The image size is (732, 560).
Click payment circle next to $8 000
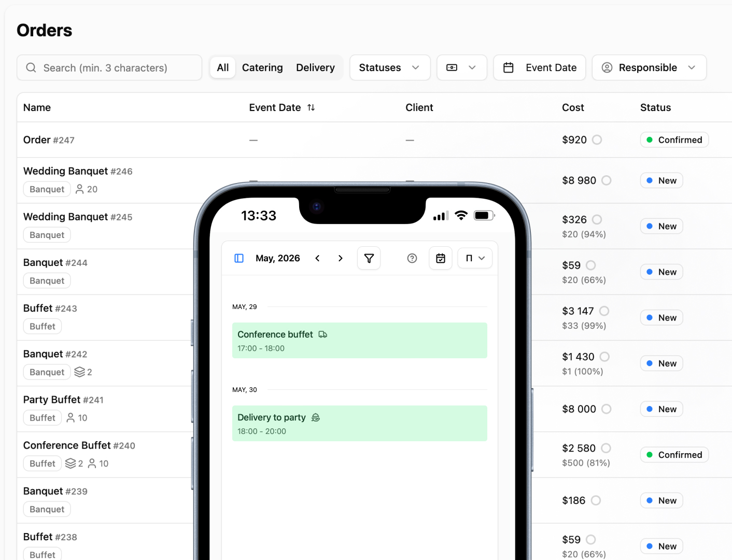click(x=607, y=409)
